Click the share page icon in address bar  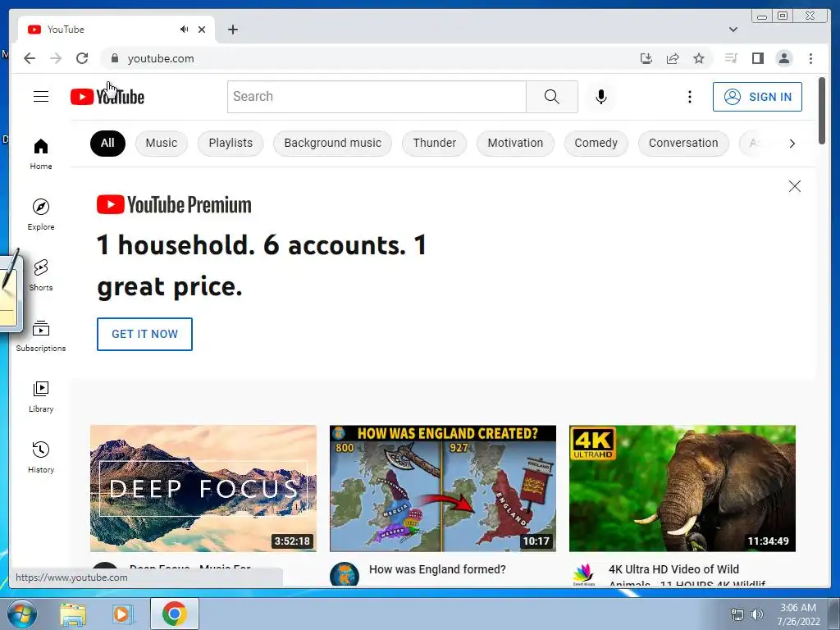coord(673,58)
